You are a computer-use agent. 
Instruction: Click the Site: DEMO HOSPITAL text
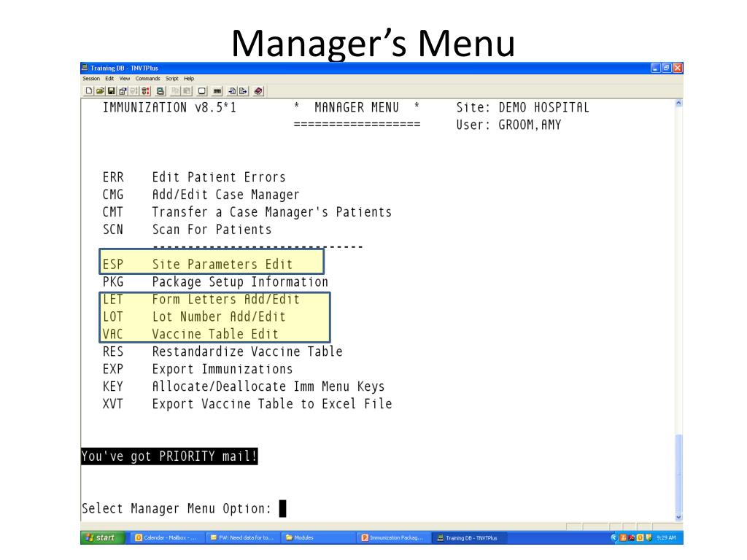tap(522, 108)
